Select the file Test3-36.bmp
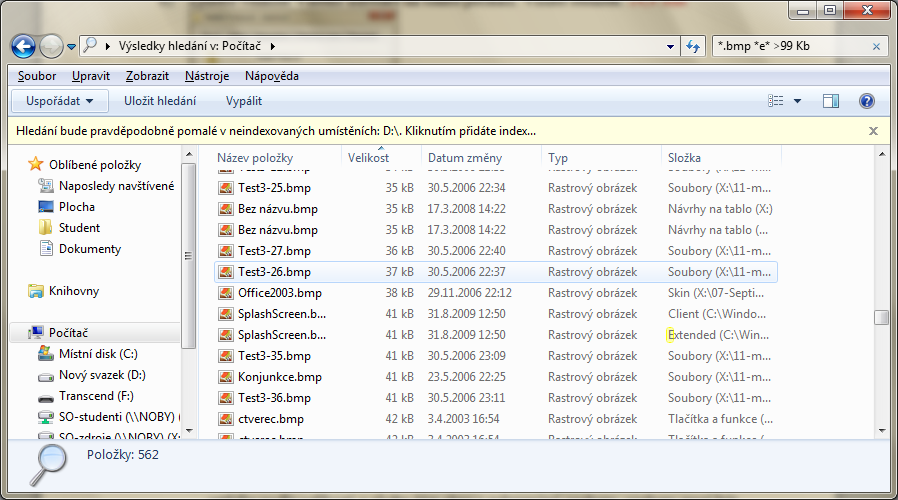 (274, 398)
